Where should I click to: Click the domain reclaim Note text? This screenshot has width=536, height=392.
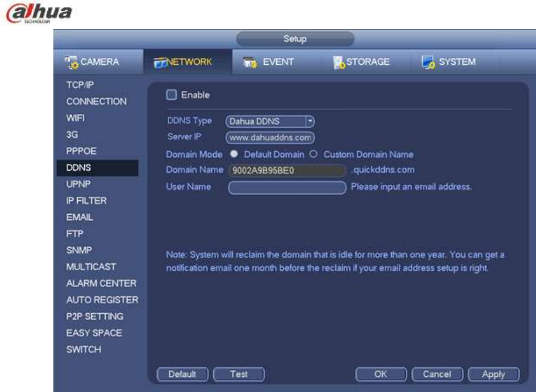coord(335,261)
